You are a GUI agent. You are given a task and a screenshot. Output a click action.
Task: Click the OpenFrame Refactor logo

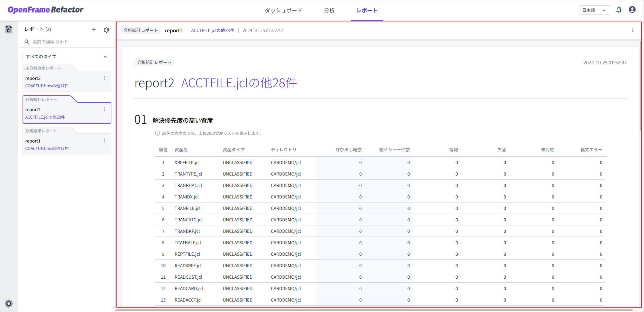pos(45,10)
